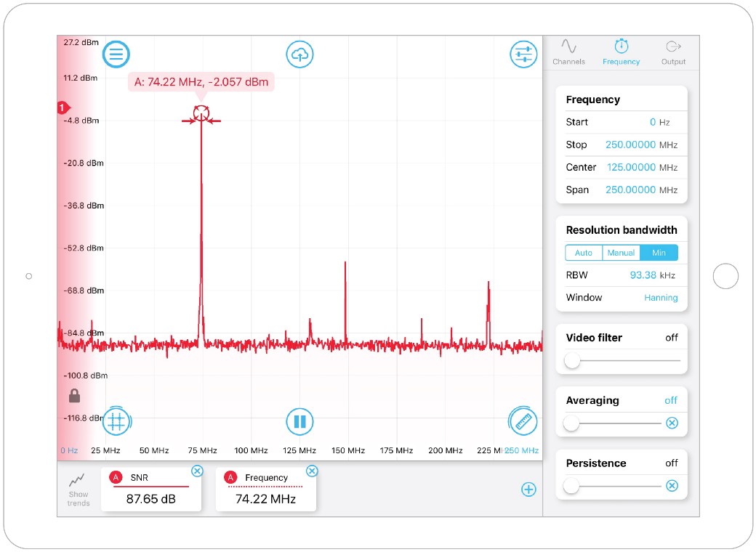Open the ruler measurement tool
This screenshot has height=552, width=756.
pos(523,421)
